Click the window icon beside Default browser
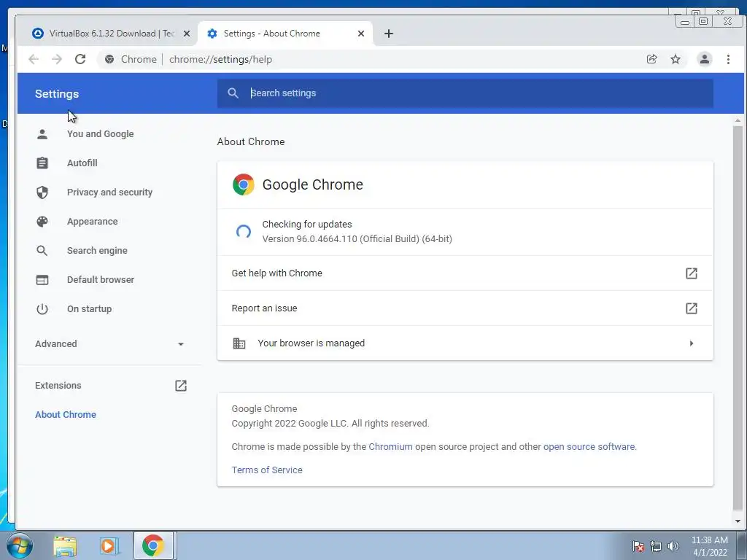 pos(42,279)
